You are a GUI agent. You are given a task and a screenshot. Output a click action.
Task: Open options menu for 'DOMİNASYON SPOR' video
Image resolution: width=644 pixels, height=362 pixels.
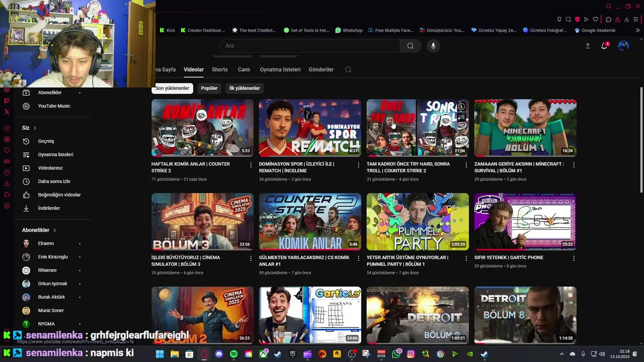(358, 165)
